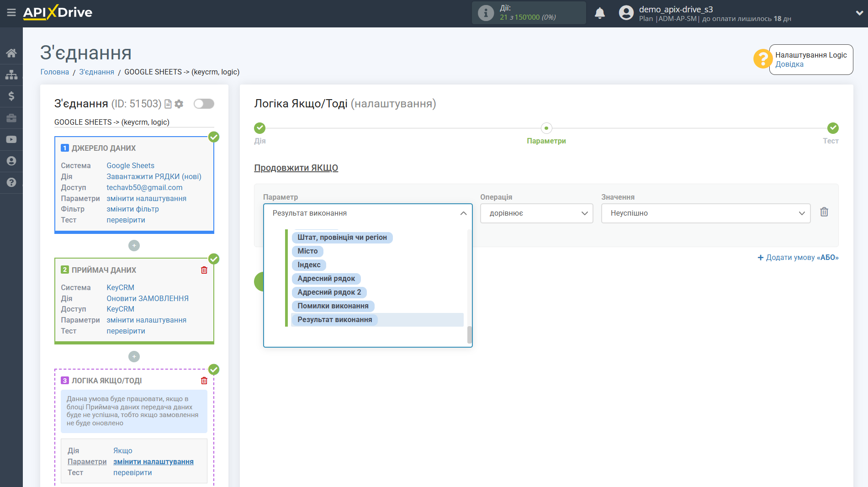
Task: Expand the account menu chevron
Action: 859,13
